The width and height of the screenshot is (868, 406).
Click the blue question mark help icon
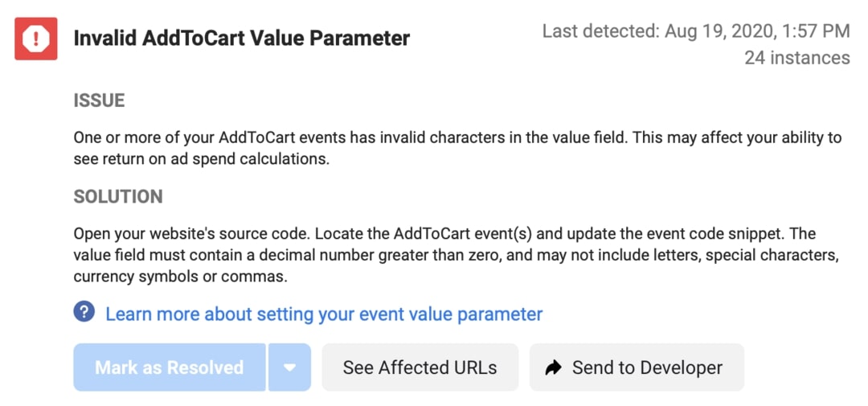(84, 312)
